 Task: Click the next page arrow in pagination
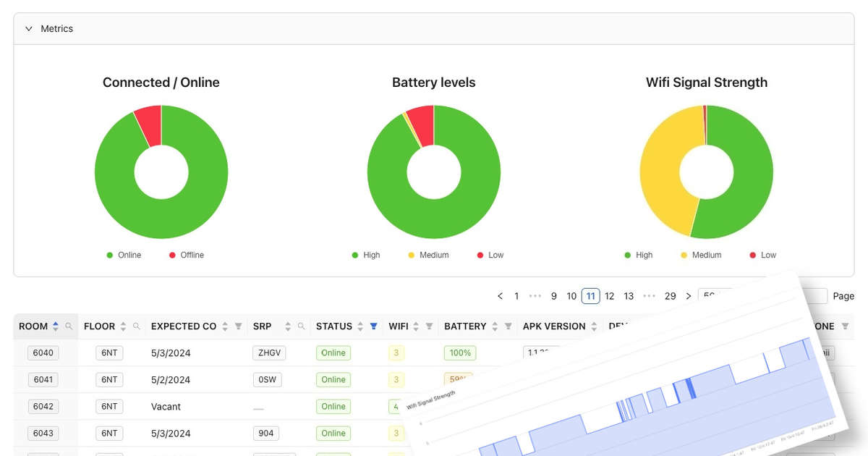(688, 296)
